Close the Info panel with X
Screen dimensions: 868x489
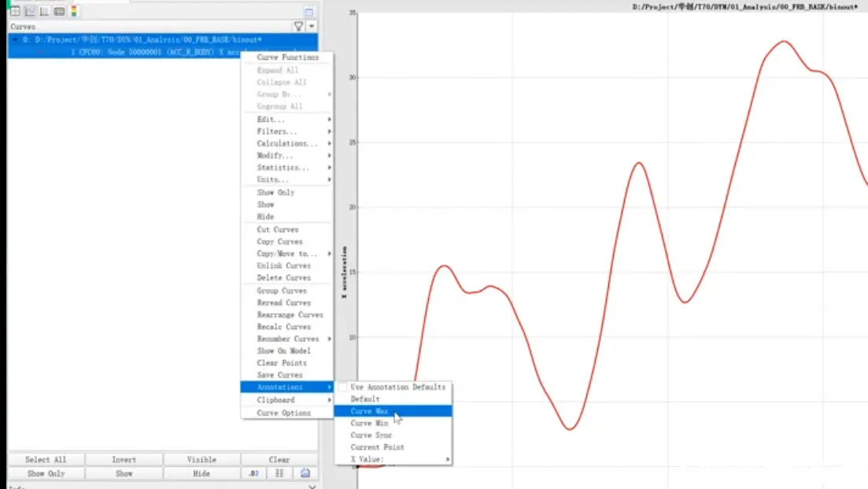312,487
